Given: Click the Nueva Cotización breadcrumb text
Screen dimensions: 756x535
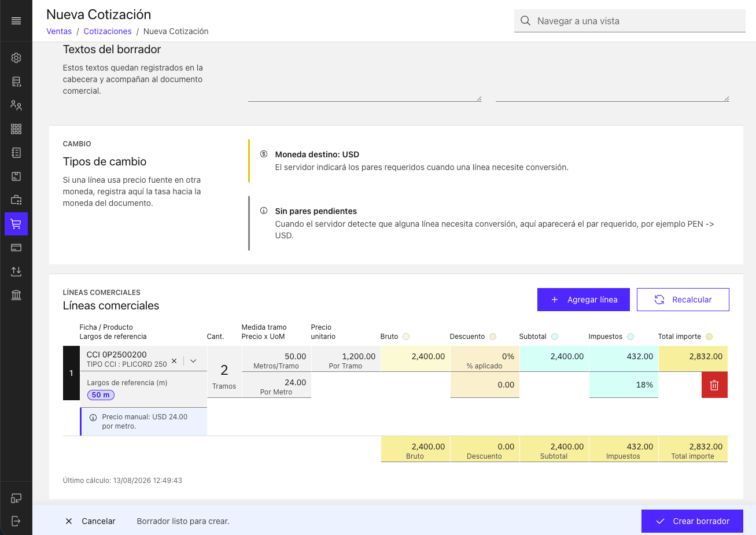Looking at the screenshot, I should coord(176,31).
